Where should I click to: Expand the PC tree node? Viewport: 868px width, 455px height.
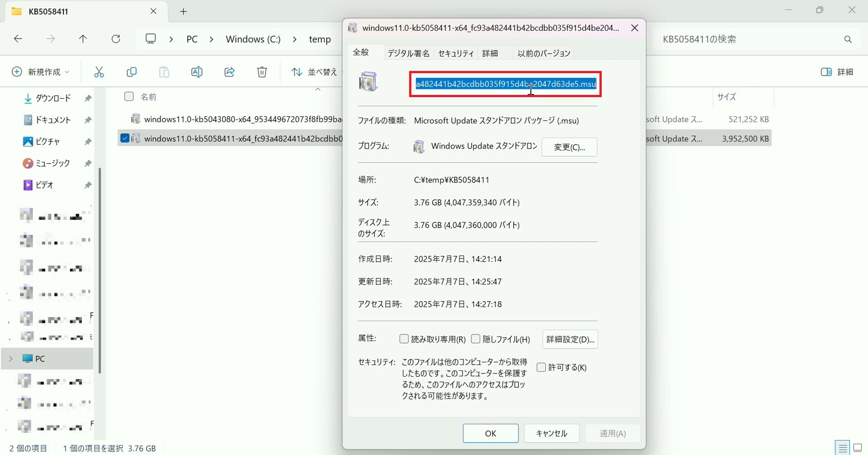click(11, 359)
